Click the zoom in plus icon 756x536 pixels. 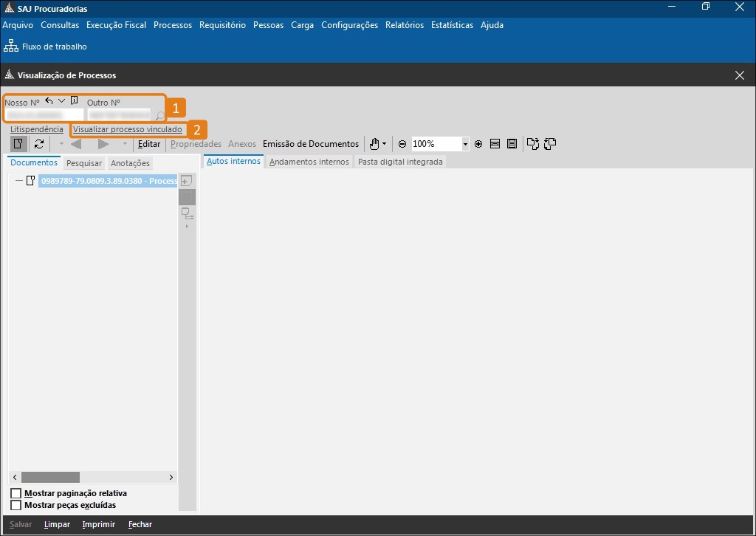click(x=478, y=144)
